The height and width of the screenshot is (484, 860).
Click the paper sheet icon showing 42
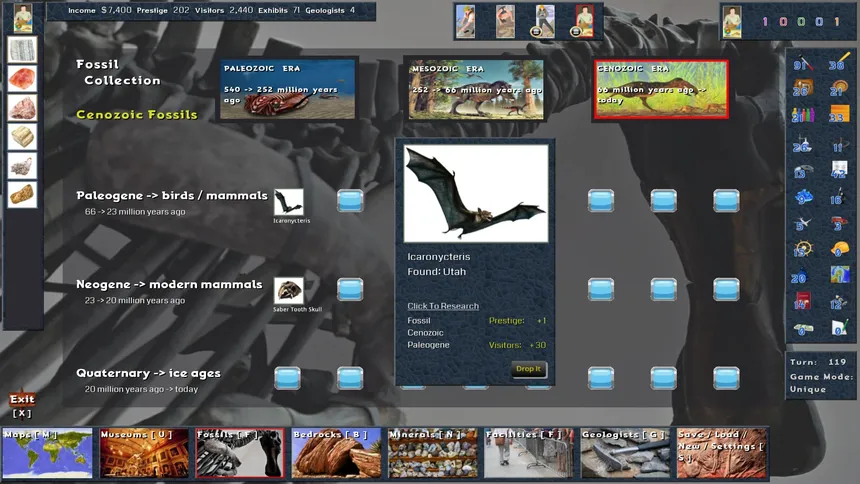[x=839, y=170]
